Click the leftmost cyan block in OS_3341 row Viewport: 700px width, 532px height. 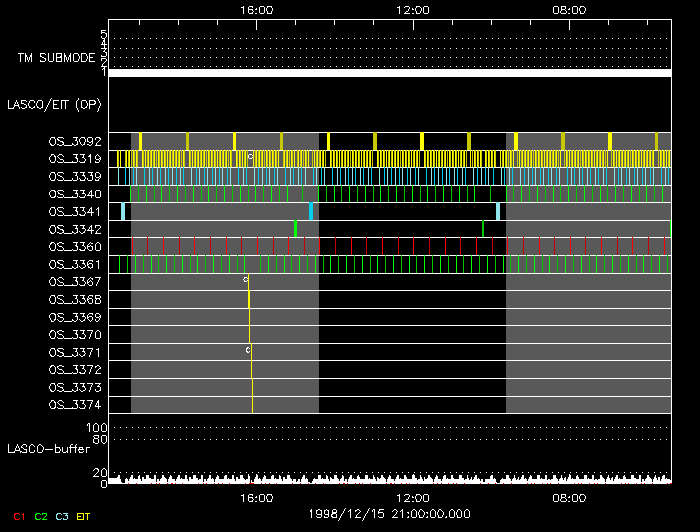pos(123,211)
